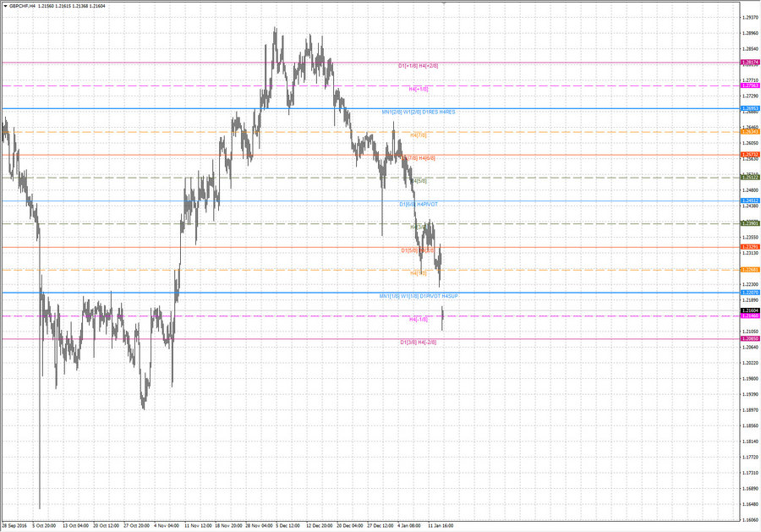The image size is (761, 532).
Task: Click the '27 Oct 20:00' time axis label
Action: [x=136, y=526]
